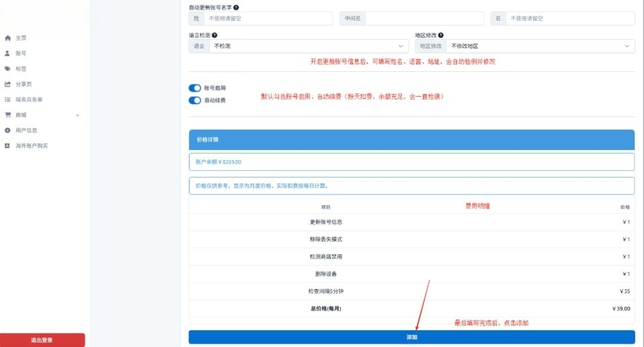Viewport: 644px width, 347px height.
Task: Click help icon next to 语言检测
Action: point(214,36)
